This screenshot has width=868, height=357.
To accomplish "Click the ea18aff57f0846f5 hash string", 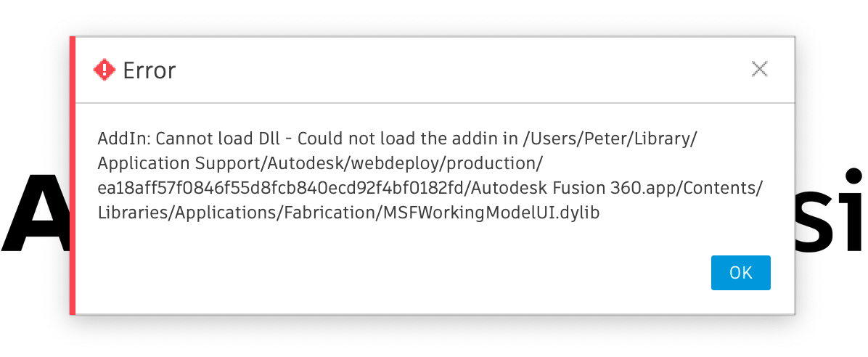I will tap(280, 188).
